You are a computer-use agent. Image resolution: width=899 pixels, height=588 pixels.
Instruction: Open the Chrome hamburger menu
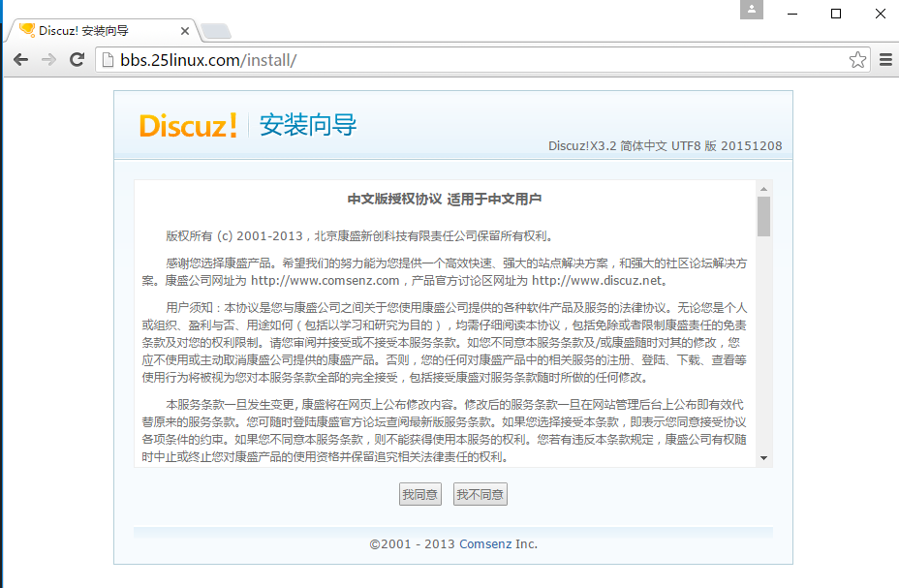pyautogui.click(x=885, y=60)
